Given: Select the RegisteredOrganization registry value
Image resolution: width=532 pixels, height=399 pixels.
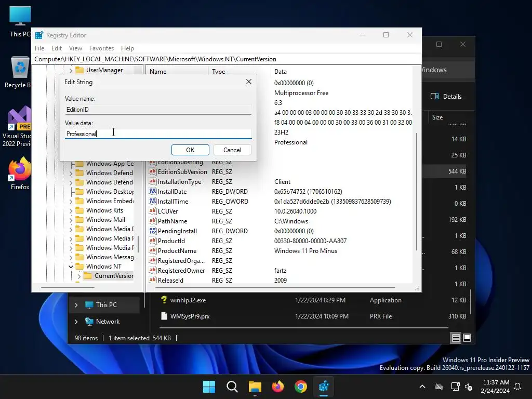Looking at the screenshot, I should [181, 261].
